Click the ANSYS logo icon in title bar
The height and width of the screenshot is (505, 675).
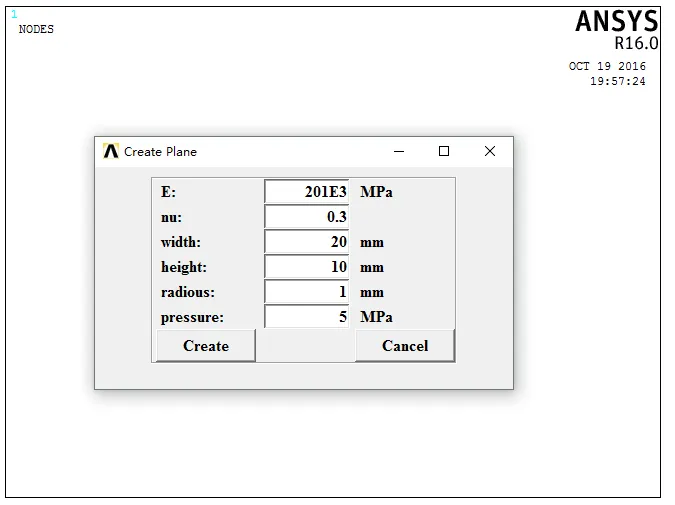tap(111, 151)
